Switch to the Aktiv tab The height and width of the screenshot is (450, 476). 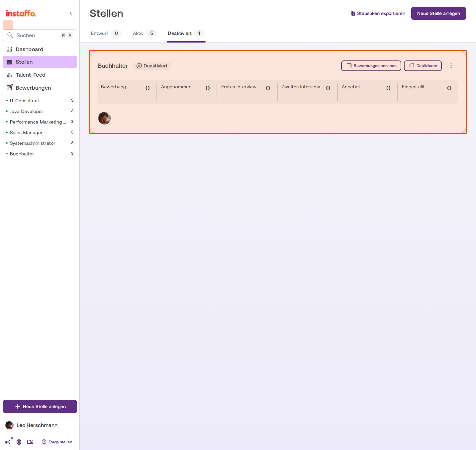click(144, 33)
